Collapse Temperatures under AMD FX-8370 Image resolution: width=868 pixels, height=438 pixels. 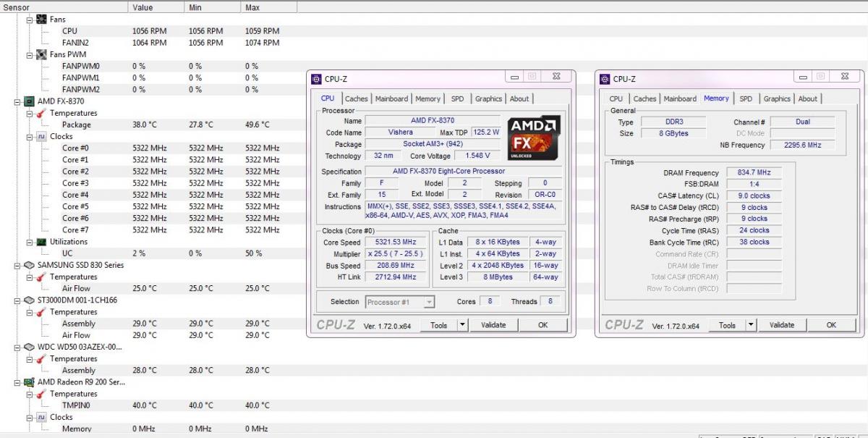tap(30, 113)
